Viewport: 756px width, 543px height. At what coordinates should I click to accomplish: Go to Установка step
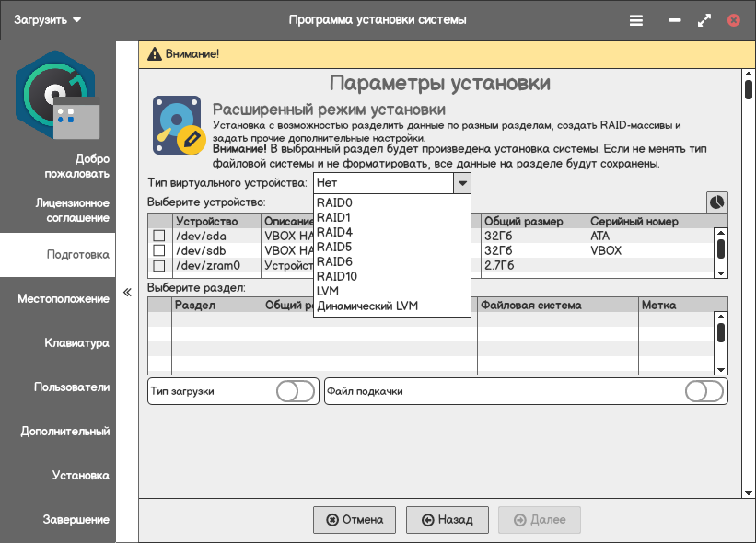[58, 476]
